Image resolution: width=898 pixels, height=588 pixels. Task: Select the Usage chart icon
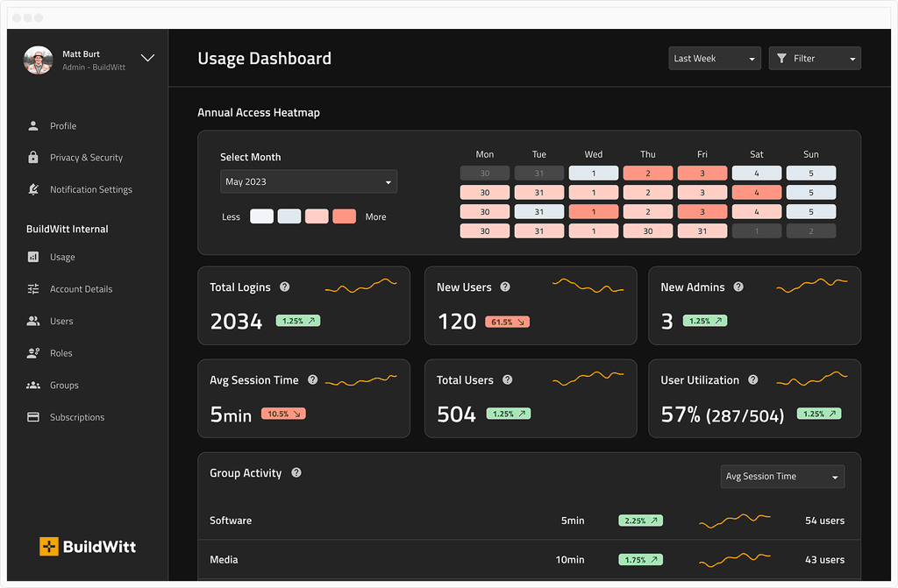[x=33, y=257]
